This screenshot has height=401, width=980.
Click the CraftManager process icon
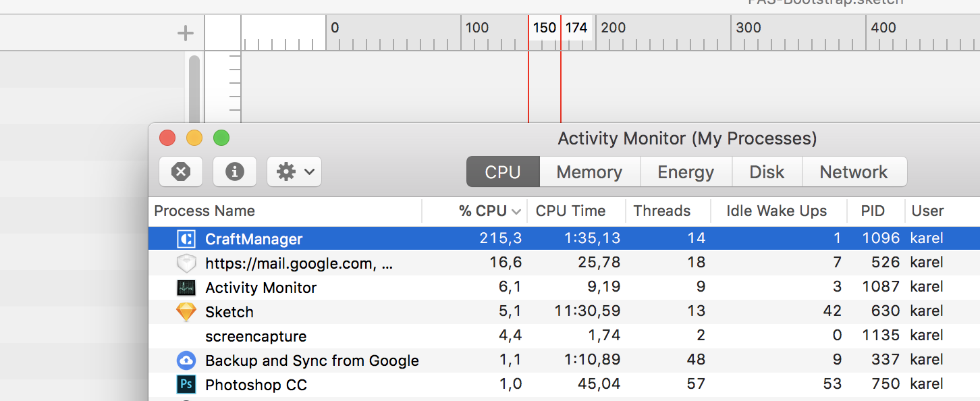(x=186, y=238)
